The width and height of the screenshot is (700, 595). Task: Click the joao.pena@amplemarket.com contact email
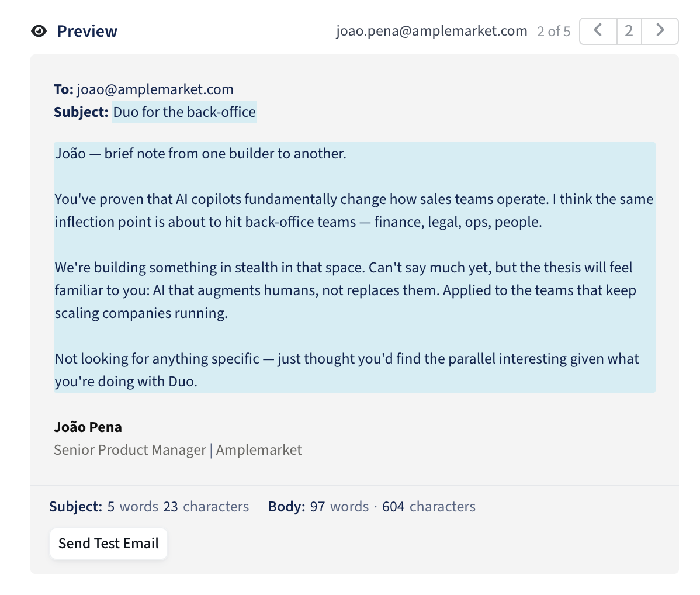click(x=432, y=31)
